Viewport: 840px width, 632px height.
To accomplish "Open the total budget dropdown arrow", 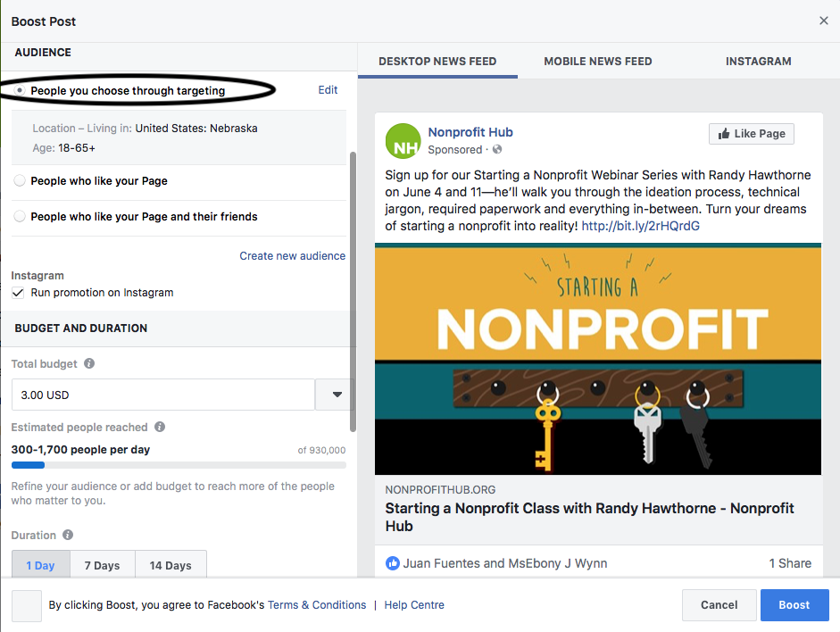I will coord(336,395).
